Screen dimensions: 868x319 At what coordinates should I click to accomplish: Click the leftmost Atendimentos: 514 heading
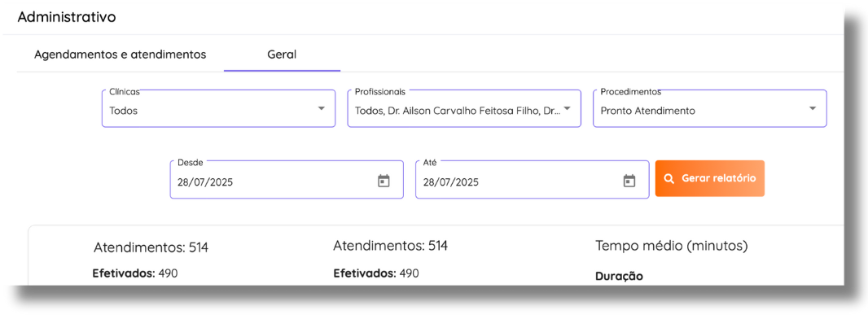coord(151,247)
